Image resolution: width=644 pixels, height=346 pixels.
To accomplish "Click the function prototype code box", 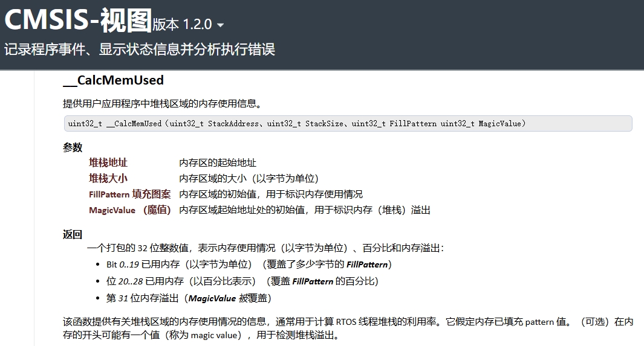I will pyautogui.click(x=348, y=123).
